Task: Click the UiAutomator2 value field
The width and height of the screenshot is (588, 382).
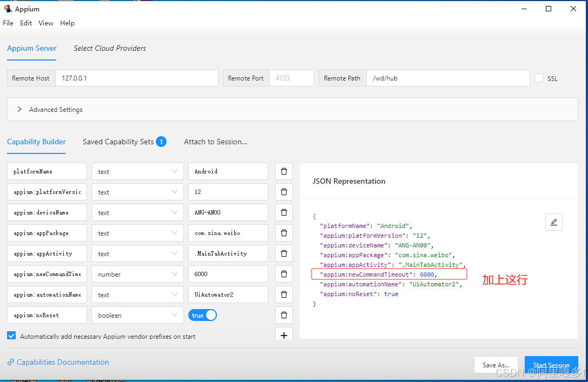Action: click(228, 294)
